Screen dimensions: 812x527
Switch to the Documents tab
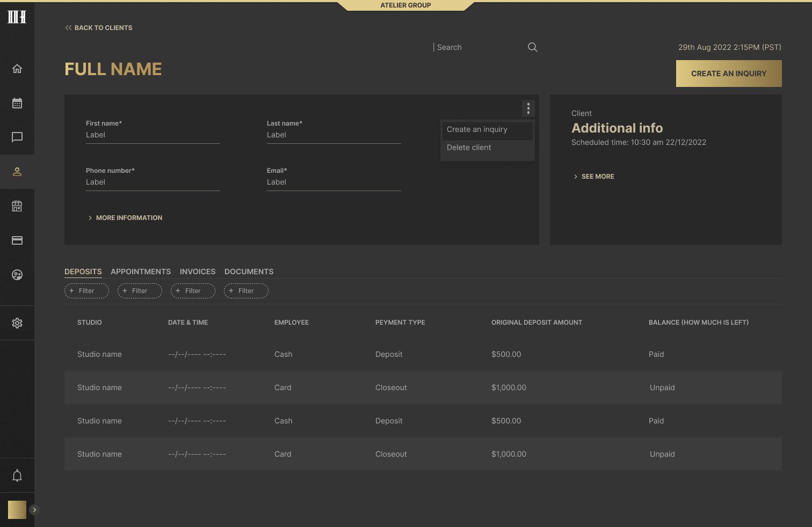coord(249,272)
